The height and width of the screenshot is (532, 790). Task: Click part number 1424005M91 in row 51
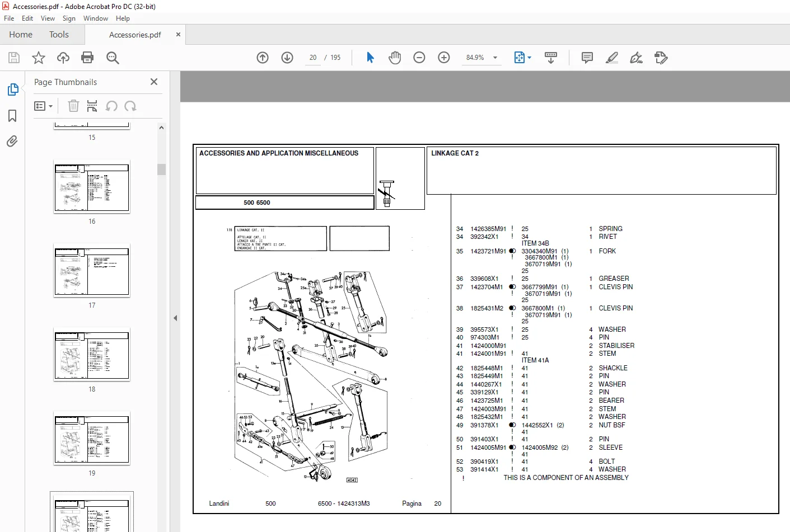(x=488, y=448)
